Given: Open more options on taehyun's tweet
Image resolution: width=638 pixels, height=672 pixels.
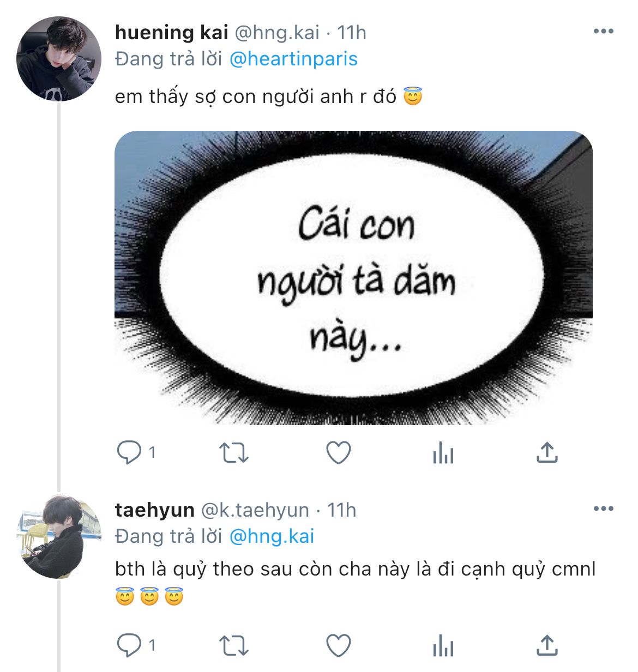Looking at the screenshot, I should (x=603, y=509).
